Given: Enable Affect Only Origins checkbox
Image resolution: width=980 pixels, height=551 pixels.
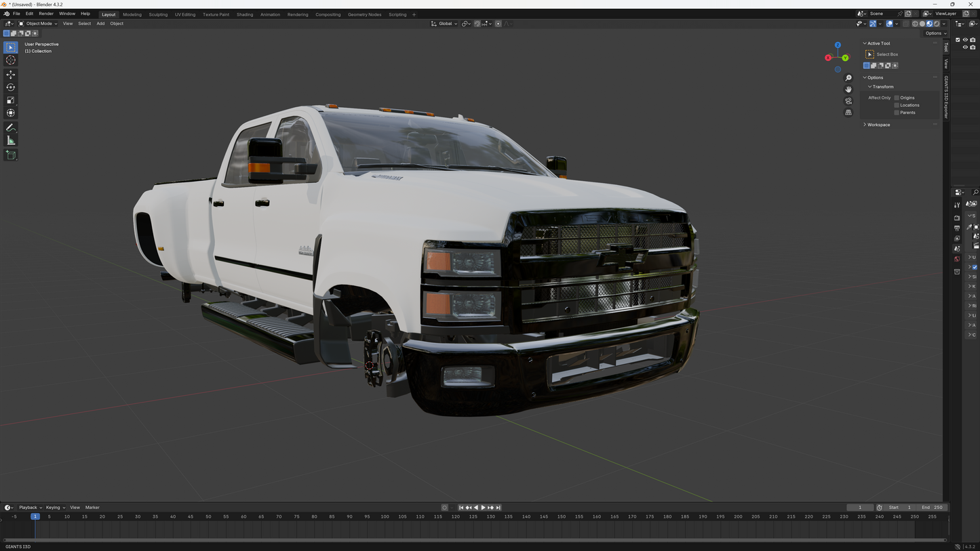Looking at the screenshot, I should [x=897, y=98].
